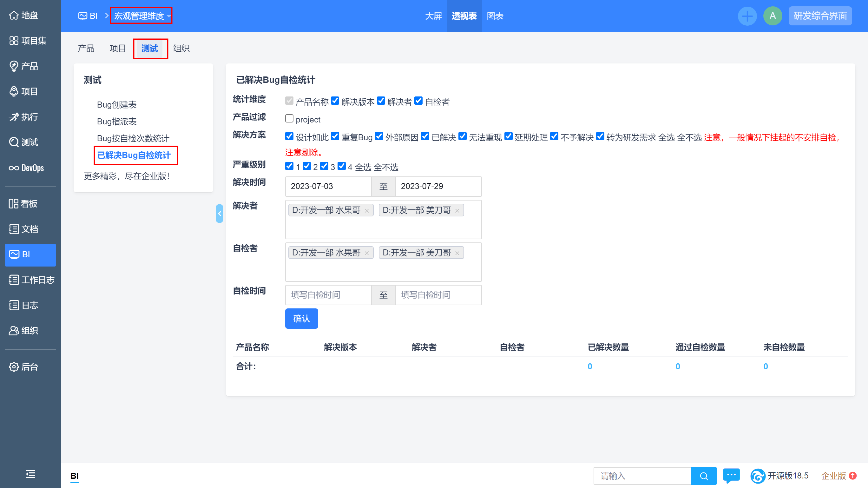This screenshot has height=488, width=868.
Task: Click the 解决时间 end date 2023-07-29
Action: coord(438,186)
